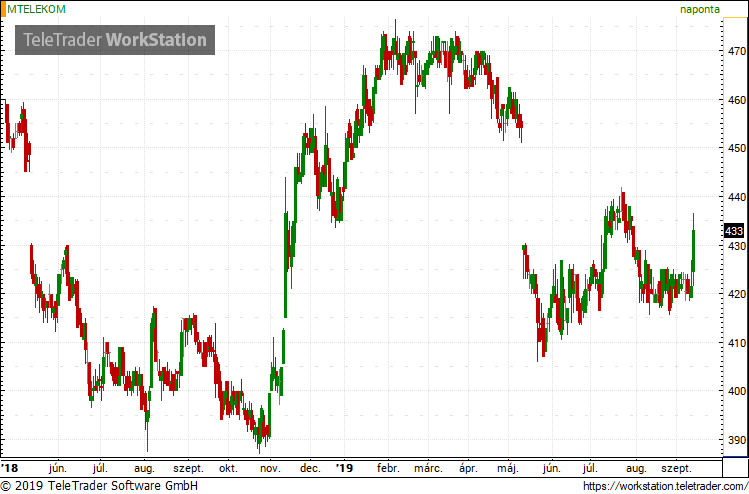Click the okt. month label
749x494 pixels.
[x=229, y=468]
